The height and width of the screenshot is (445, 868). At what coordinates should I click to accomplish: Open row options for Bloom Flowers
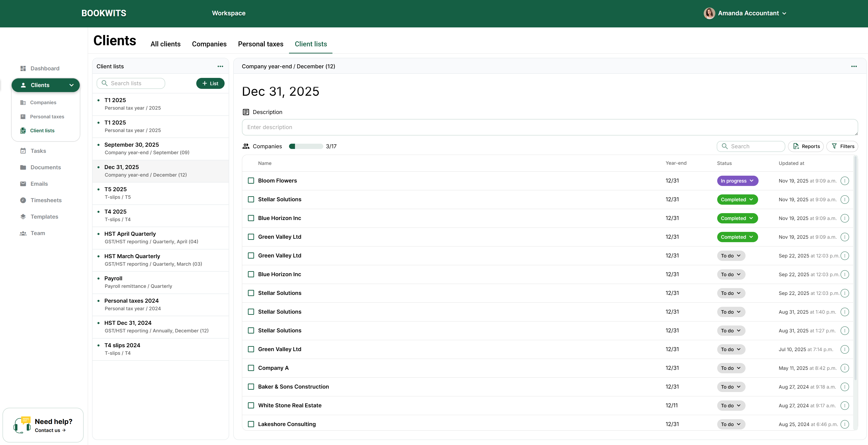pyautogui.click(x=844, y=181)
